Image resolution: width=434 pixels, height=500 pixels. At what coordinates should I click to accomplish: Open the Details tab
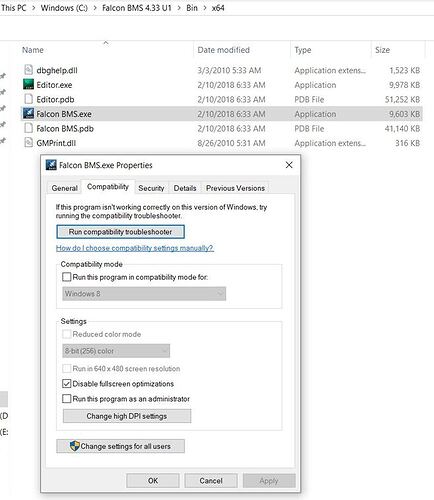coord(185,188)
